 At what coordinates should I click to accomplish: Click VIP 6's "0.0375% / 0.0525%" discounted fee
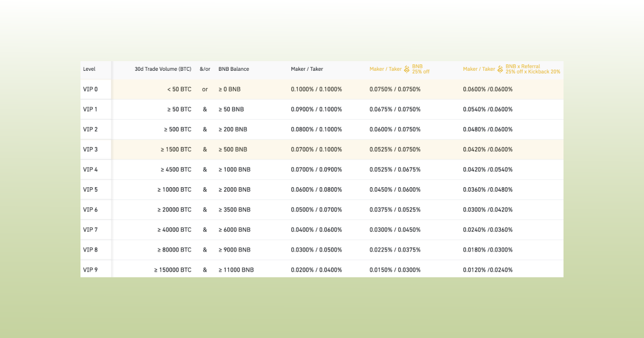click(394, 209)
